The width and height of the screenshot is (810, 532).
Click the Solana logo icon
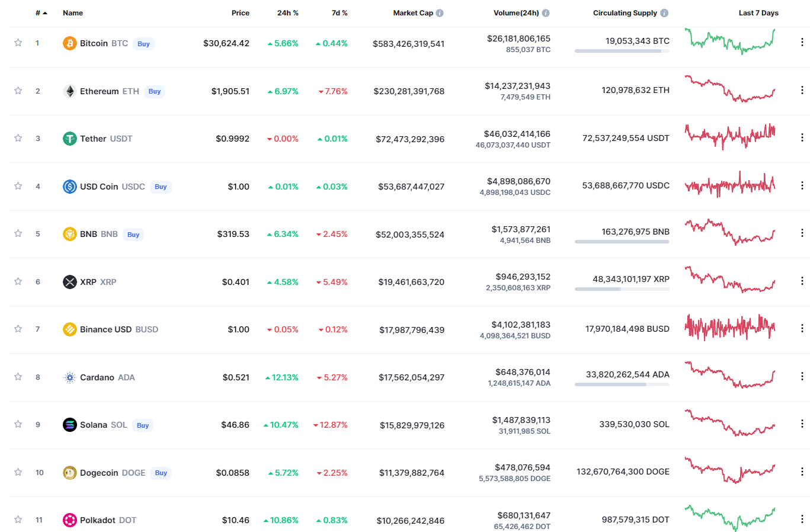[x=70, y=425]
